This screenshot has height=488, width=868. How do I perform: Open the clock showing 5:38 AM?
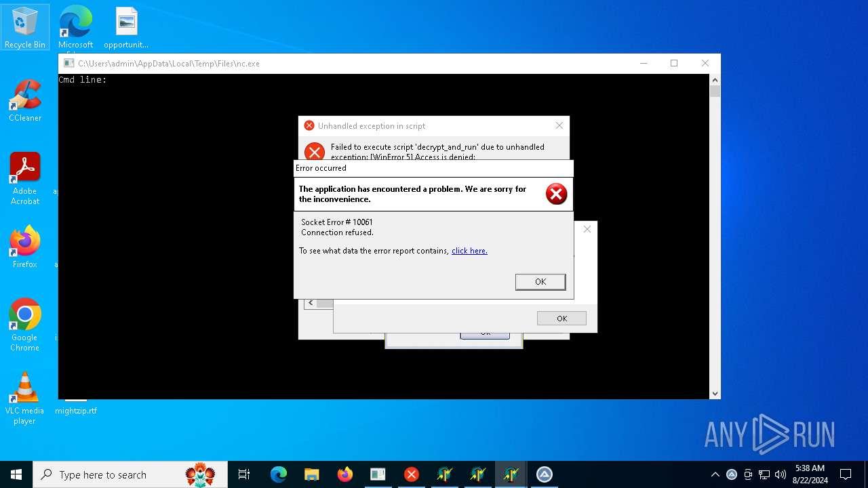[x=810, y=474]
